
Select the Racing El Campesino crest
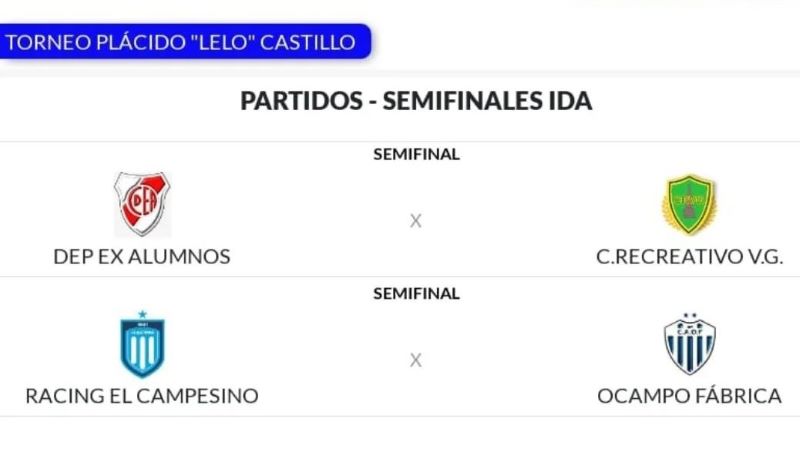pyautogui.click(x=142, y=347)
